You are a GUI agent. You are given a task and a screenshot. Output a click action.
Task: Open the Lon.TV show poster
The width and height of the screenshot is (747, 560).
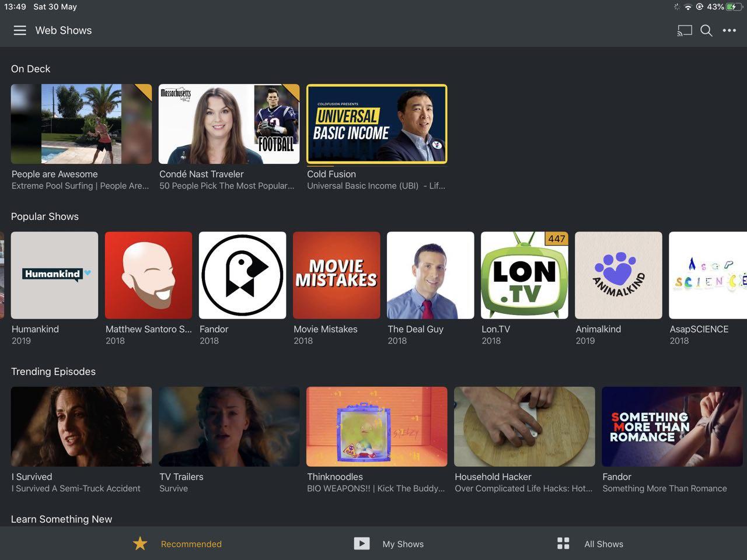coord(525,275)
